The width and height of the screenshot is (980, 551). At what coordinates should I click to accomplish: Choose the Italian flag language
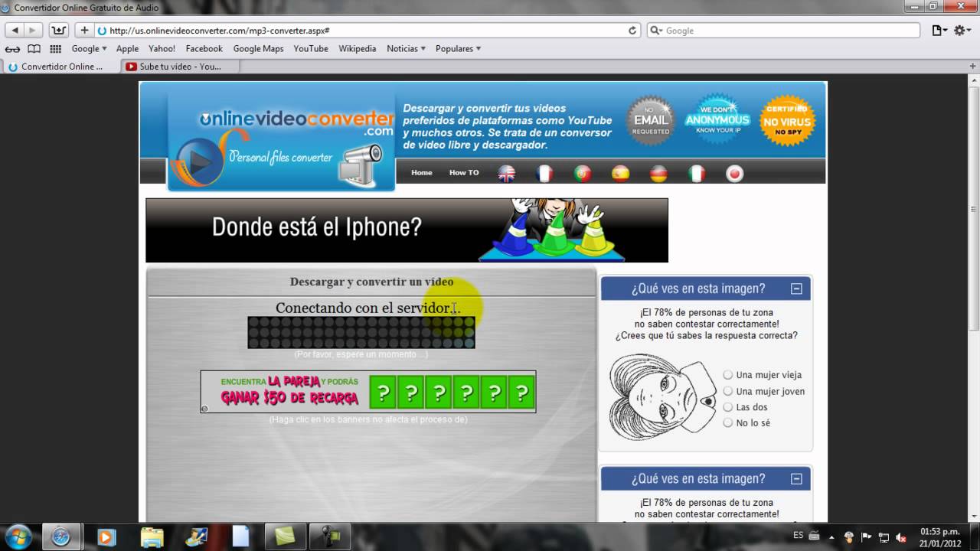[697, 174]
